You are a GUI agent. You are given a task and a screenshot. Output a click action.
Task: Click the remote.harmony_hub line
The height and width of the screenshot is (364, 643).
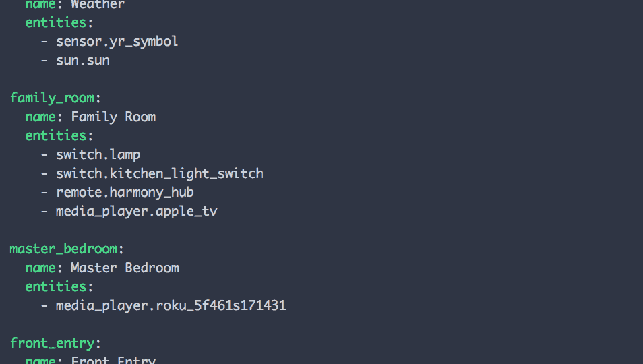pyautogui.click(x=125, y=193)
